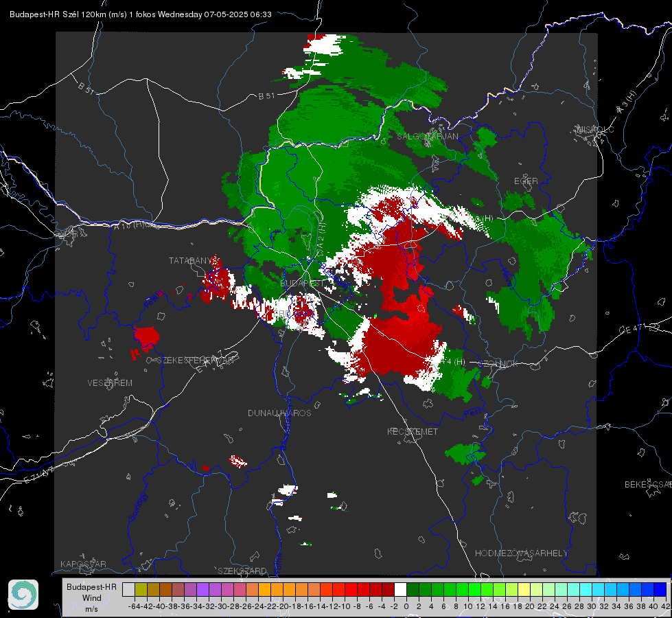Pick the bright green swatch between 10 and 12
This screenshot has width=672, height=618.
[x=474, y=589]
